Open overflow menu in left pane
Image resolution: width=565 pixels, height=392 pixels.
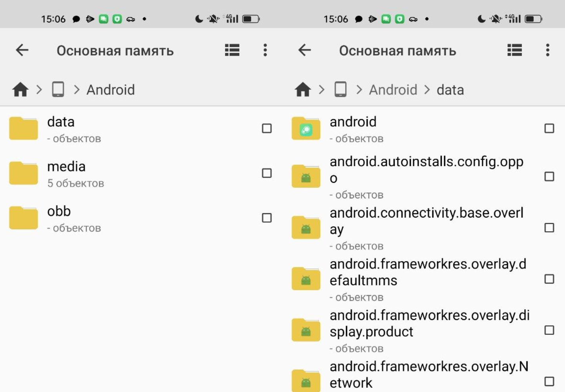(x=265, y=50)
